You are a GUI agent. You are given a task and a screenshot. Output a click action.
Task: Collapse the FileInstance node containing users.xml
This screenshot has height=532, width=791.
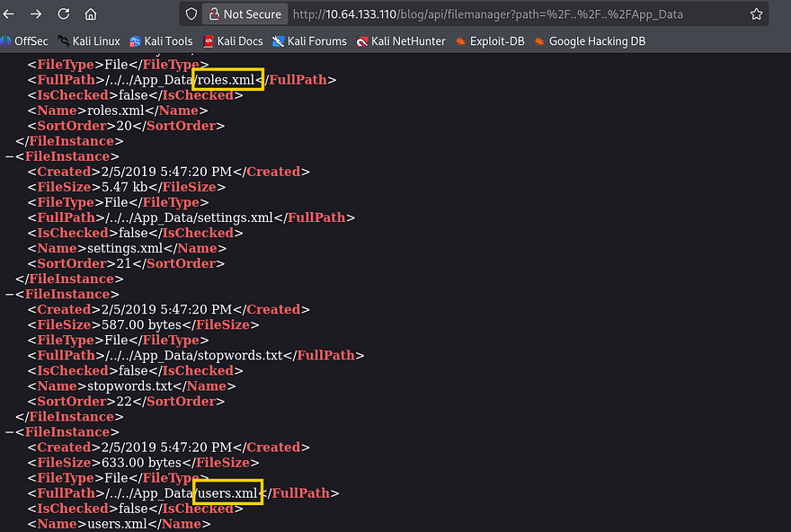click(9, 432)
